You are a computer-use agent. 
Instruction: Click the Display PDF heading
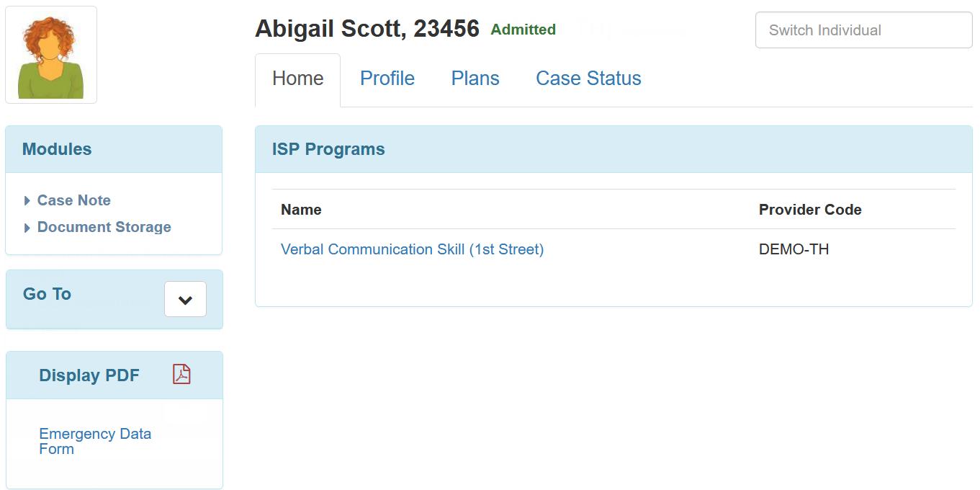89,375
